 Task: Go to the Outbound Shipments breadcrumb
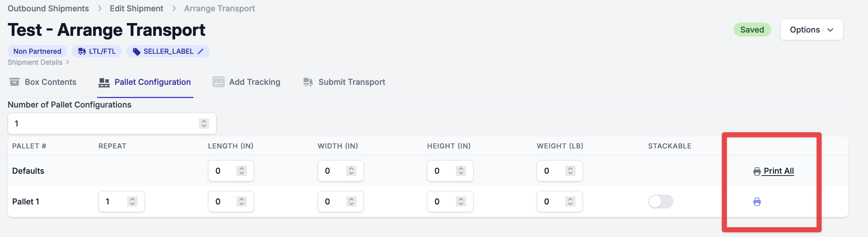coord(48,8)
